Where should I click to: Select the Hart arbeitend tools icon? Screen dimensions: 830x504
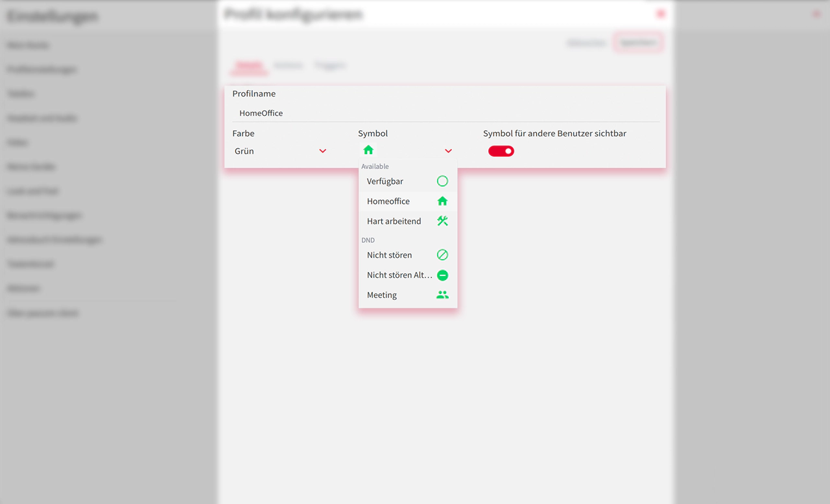442,221
